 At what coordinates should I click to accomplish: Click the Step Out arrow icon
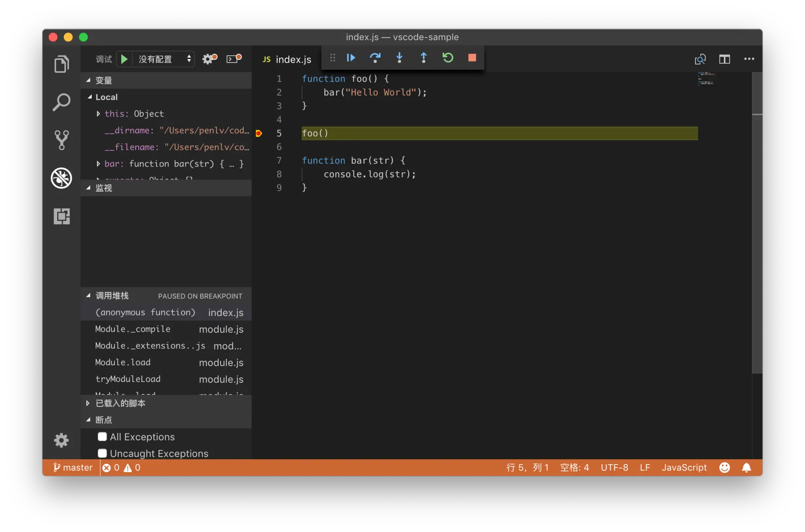(423, 58)
